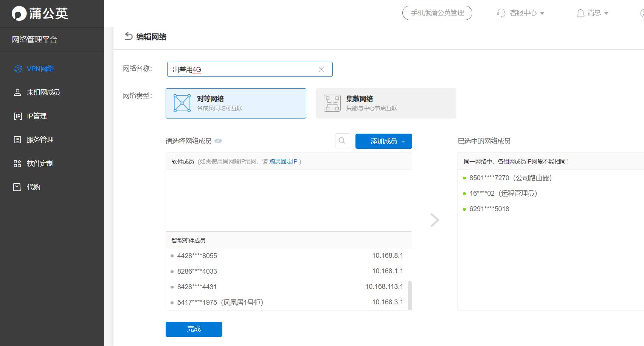Click the back arrow beside 编辑网络
Viewport: 644px width, 346px height.
click(x=129, y=36)
